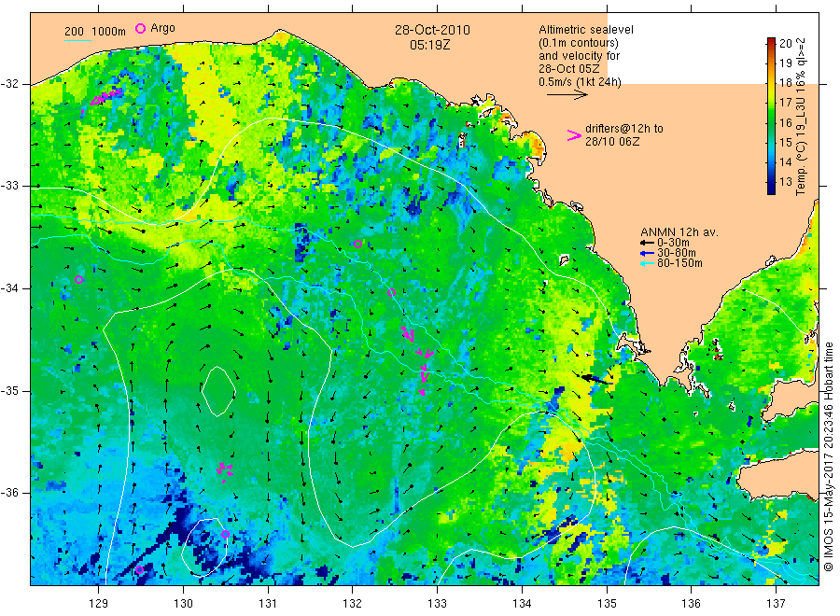The width and height of the screenshot is (840, 616).
Task: Click the Argo legend label text
Action: pyautogui.click(x=162, y=28)
